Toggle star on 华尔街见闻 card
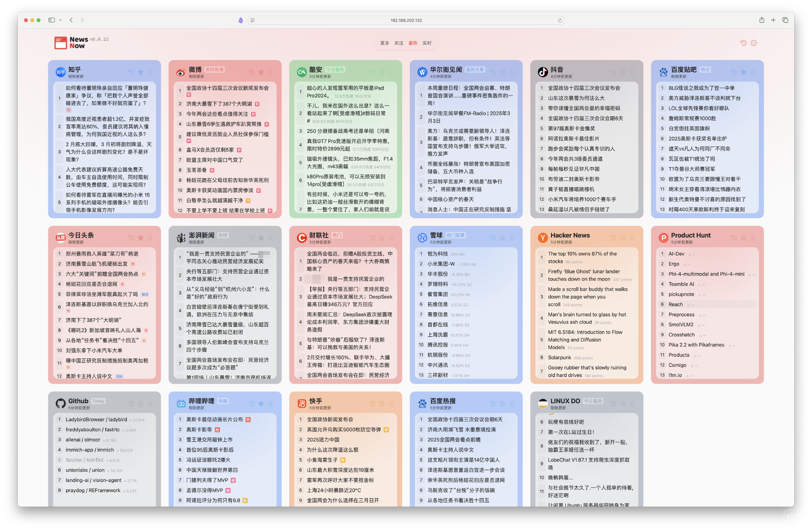812x530 pixels. [x=502, y=72]
